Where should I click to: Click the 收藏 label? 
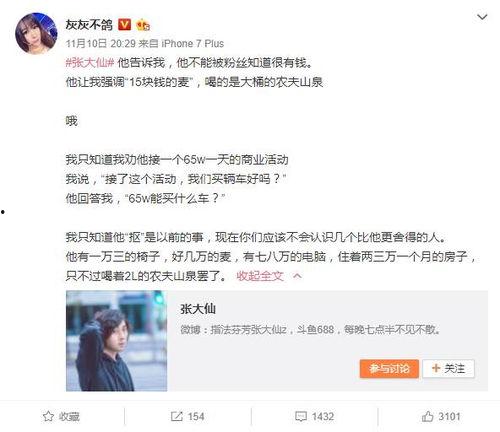(69, 417)
